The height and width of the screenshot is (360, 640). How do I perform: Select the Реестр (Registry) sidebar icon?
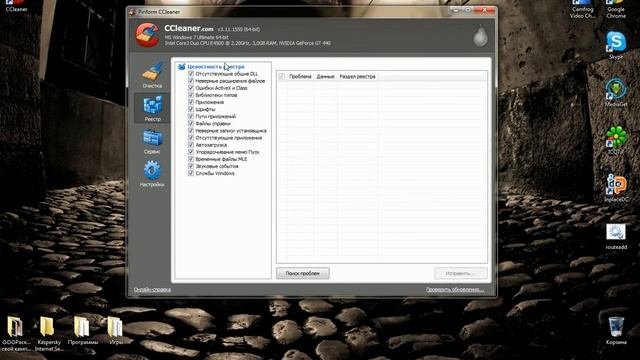pyautogui.click(x=152, y=108)
